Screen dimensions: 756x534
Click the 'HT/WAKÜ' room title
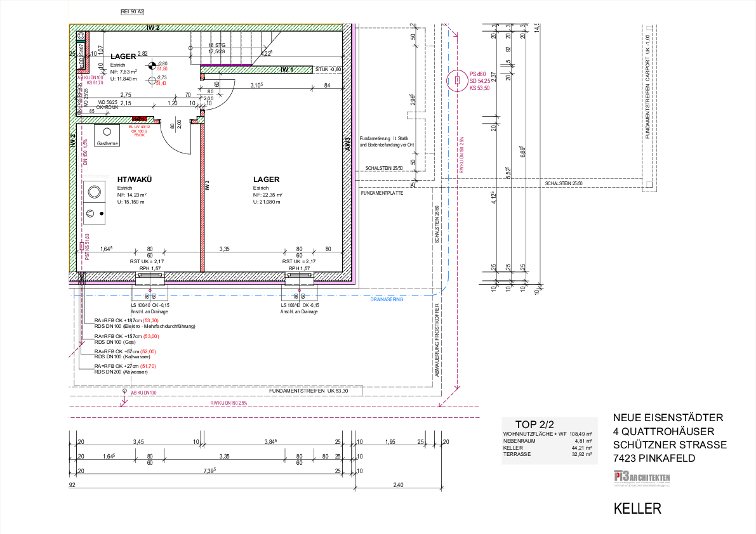pyautogui.click(x=135, y=179)
